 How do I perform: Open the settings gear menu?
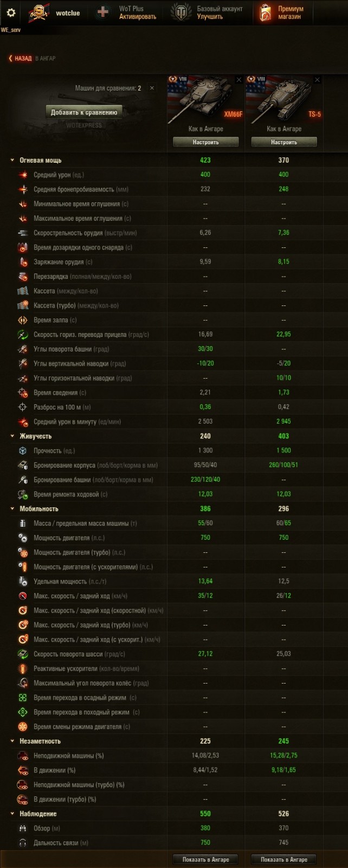[11, 12]
